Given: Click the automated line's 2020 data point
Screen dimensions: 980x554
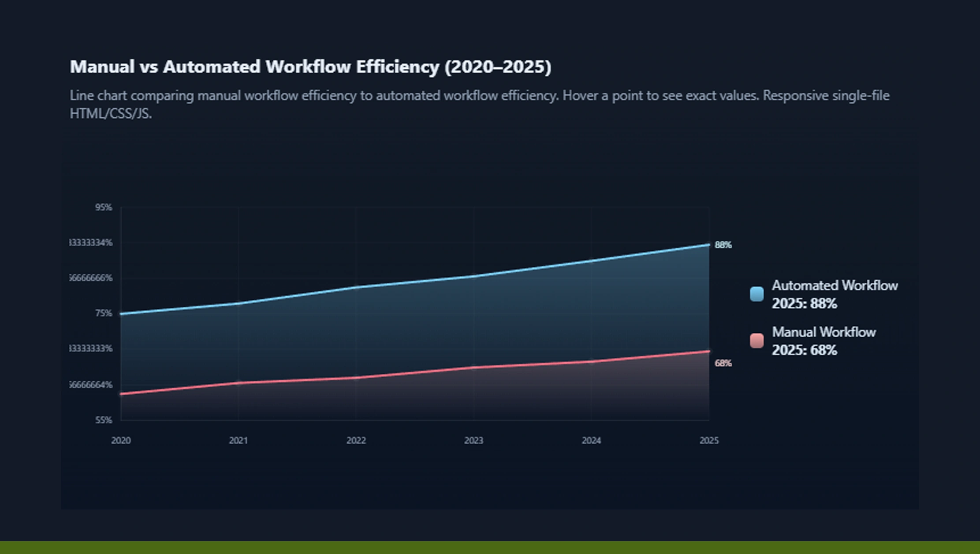Looking at the screenshot, I should click(121, 314).
